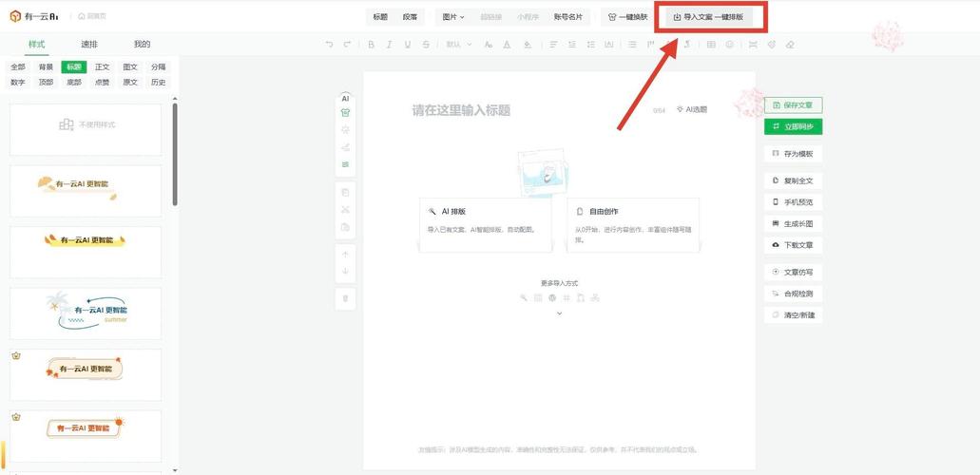This screenshot has width=980, height=475.
Task: Click the AI选题 button
Action: (x=692, y=109)
